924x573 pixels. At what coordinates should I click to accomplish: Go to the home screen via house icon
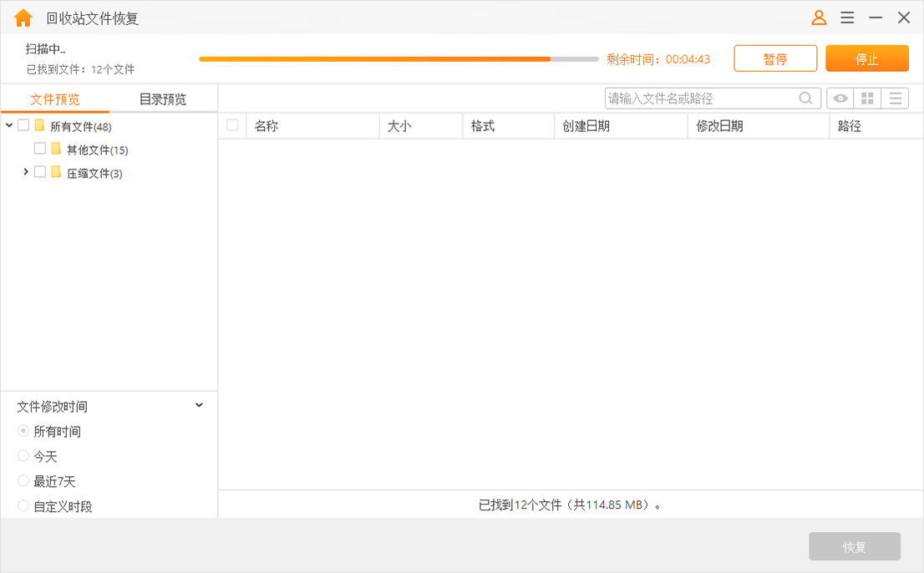click(x=23, y=18)
